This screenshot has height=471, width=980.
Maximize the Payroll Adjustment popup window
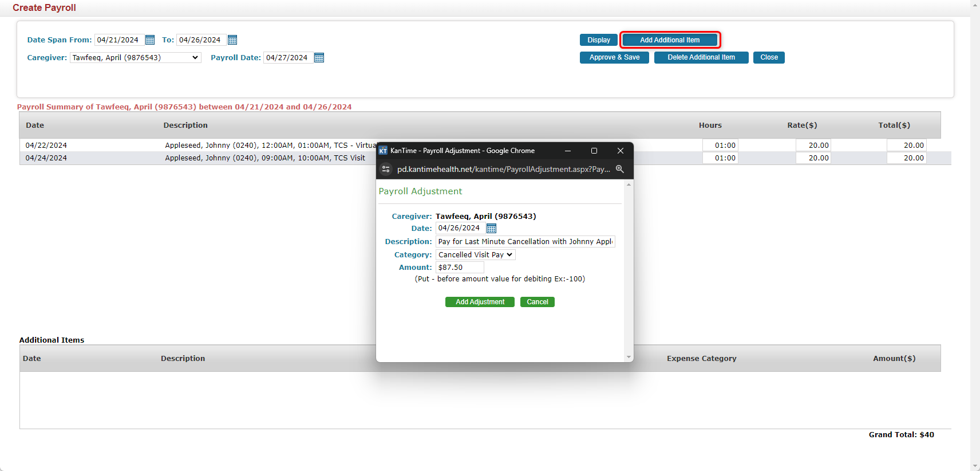tap(594, 151)
